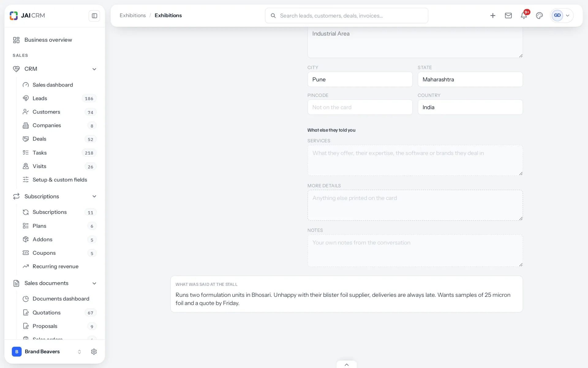Viewport: 588px width, 368px height.
Task: Open Documents dashboard link
Action: click(59, 299)
